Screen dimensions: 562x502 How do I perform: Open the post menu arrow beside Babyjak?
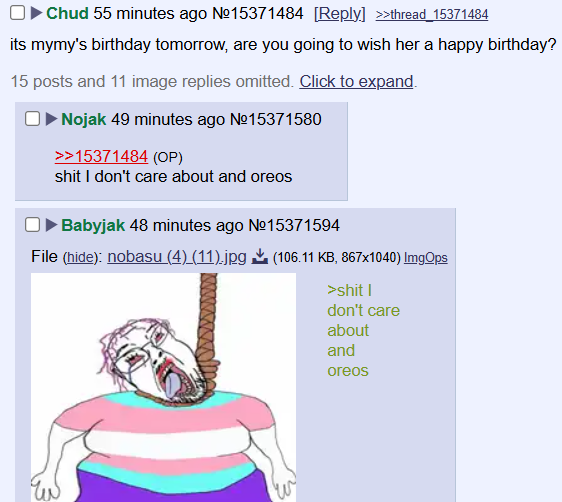pos(52,225)
